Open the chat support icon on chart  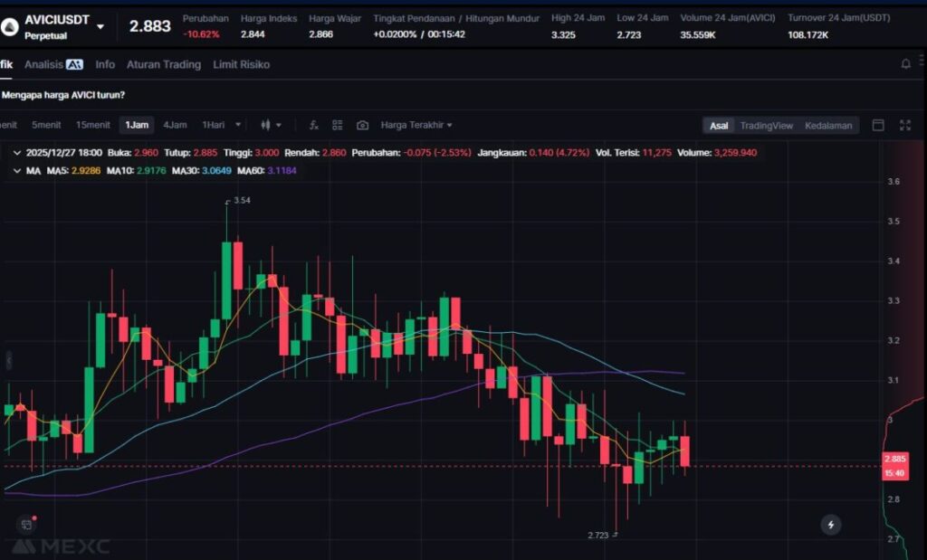pyautogui.click(x=26, y=524)
